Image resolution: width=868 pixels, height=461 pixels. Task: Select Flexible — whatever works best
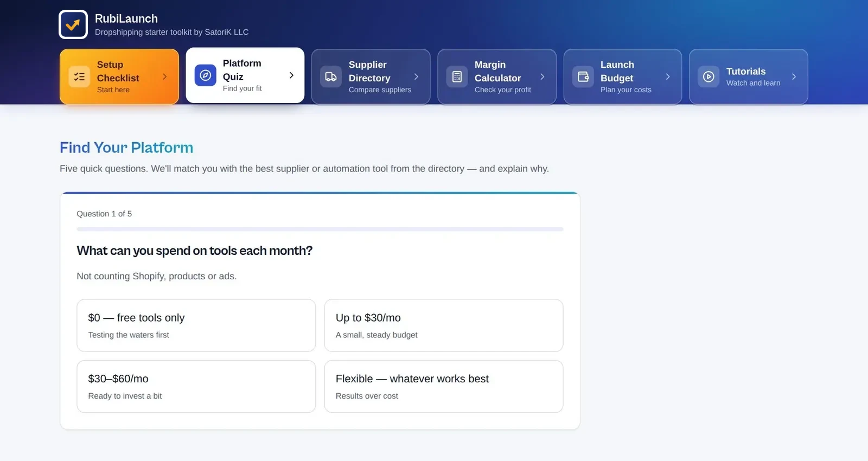tap(444, 386)
